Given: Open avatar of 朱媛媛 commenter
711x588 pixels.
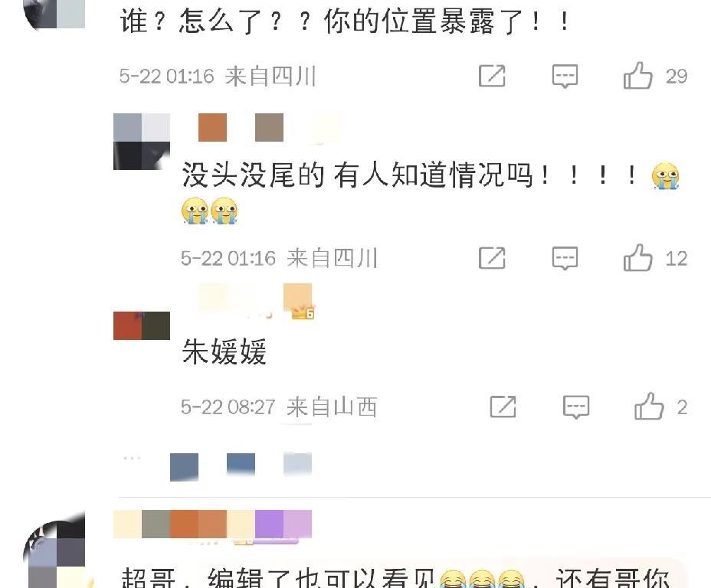Looking at the screenshot, I should (x=142, y=325).
